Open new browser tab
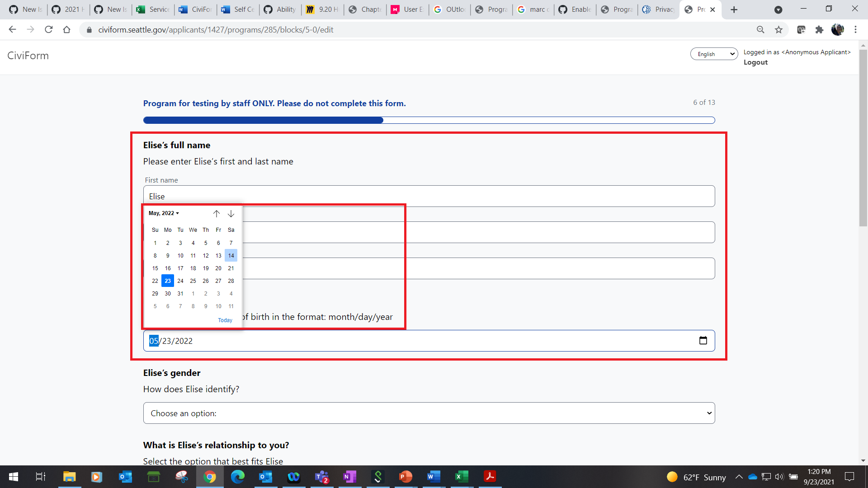868x488 pixels. (734, 9)
